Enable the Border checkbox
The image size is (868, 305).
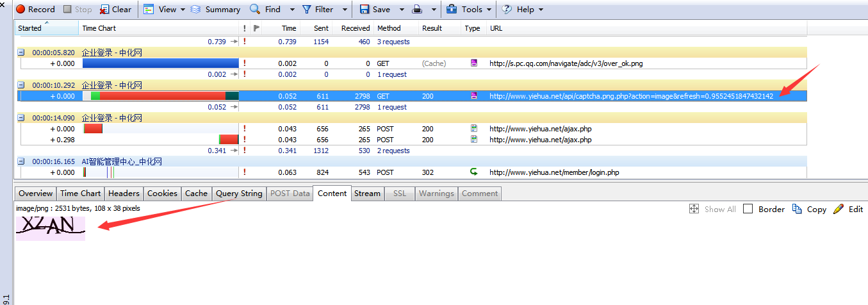click(x=748, y=210)
